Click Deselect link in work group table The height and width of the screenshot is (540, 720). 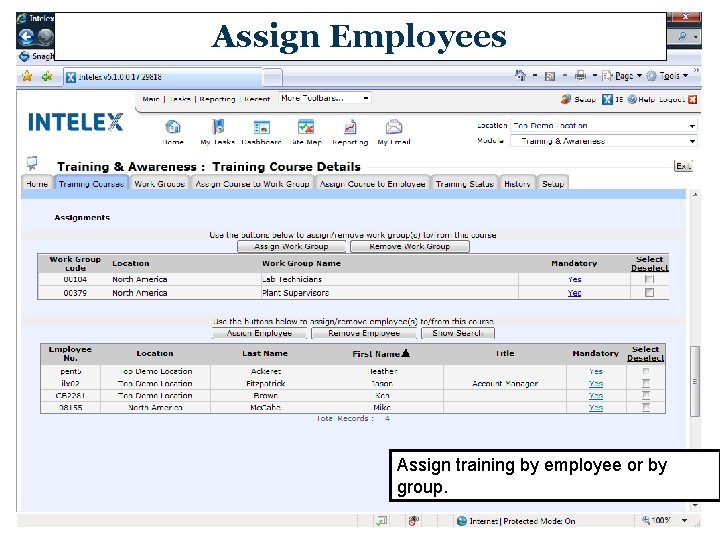(x=649, y=268)
